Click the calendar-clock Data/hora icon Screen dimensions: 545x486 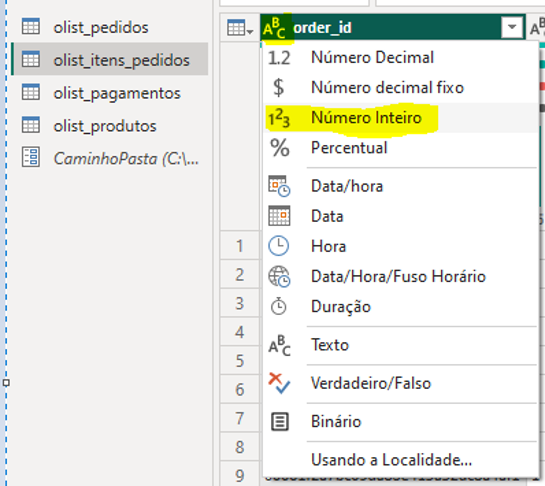(x=279, y=186)
